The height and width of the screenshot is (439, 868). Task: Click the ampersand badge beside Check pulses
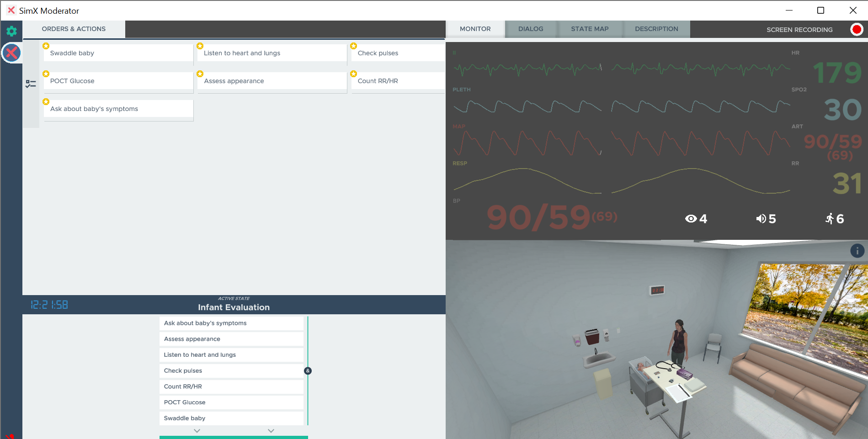click(308, 371)
